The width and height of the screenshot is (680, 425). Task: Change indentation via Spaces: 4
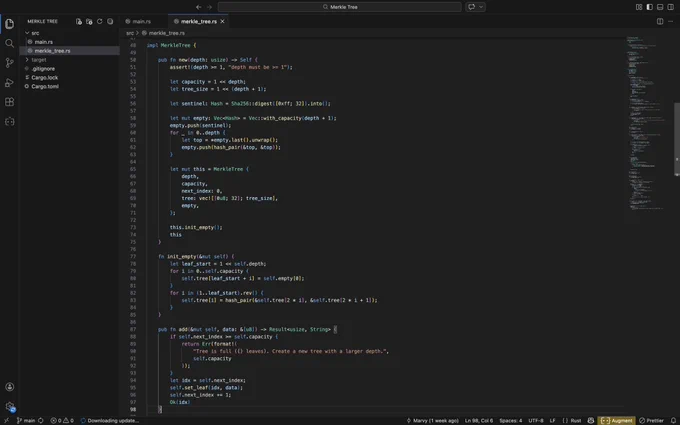click(x=510, y=421)
